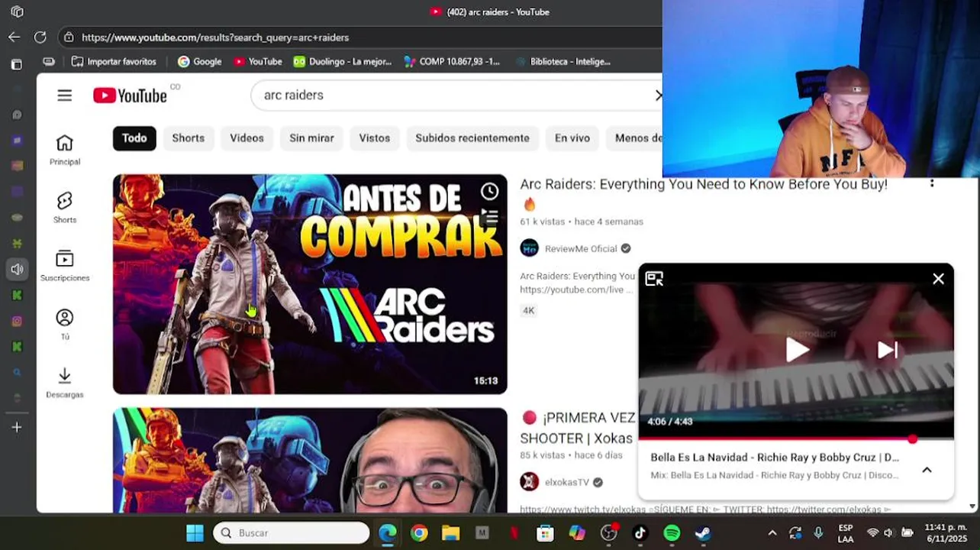980x550 pixels.
Task: Select the Videos filter chip
Action: tap(247, 137)
